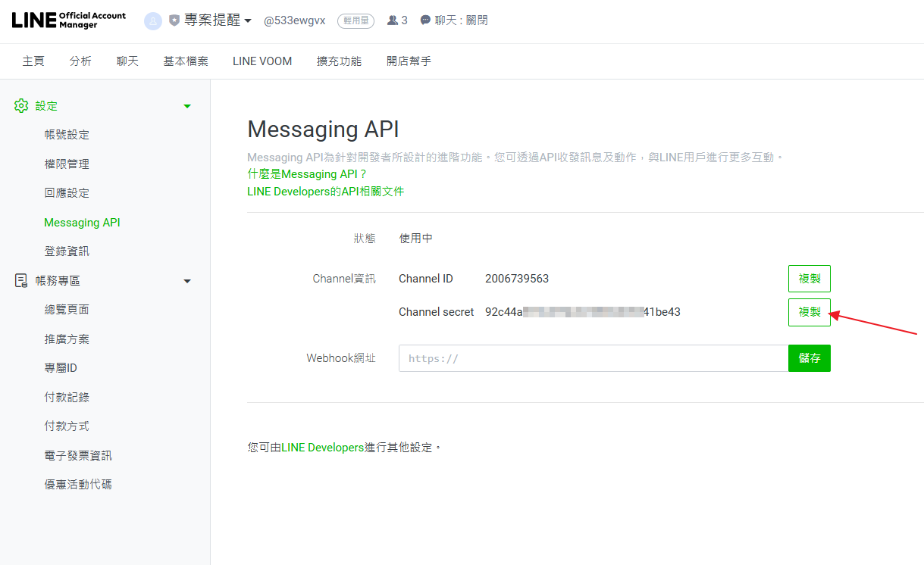Select the LINE VOOM tab
The height and width of the screenshot is (565, 924).
click(262, 61)
